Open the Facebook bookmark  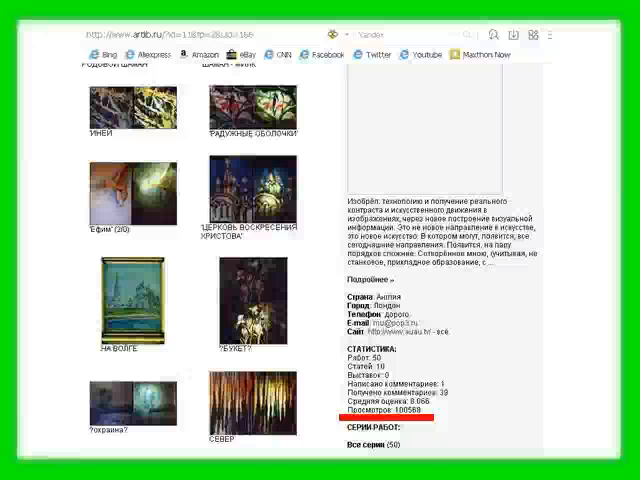click(x=322, y=55)
